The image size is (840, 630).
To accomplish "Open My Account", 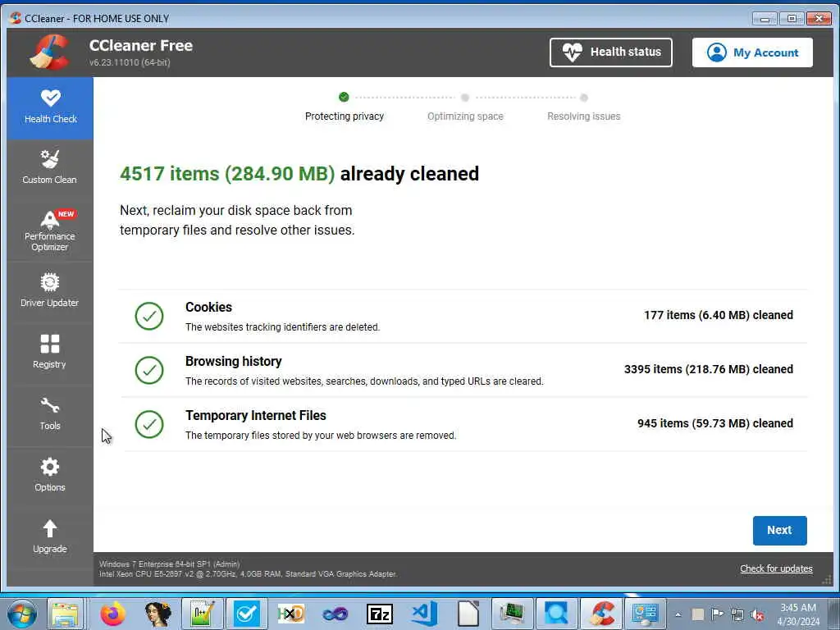I will pos(752,52).
